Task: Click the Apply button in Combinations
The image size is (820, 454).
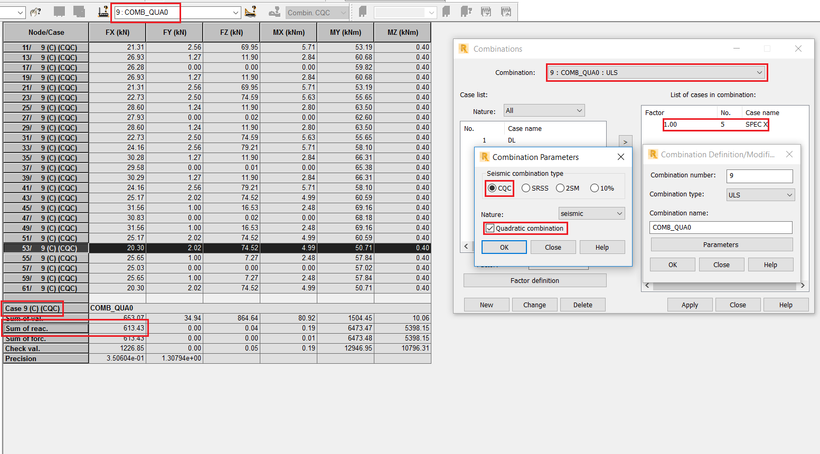Action: pos(690,305)
